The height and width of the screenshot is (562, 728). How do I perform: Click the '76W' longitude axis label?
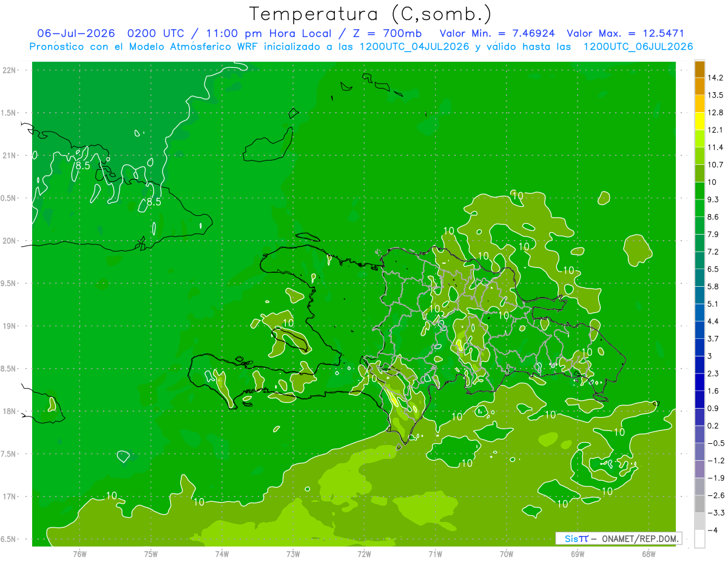click(x=79, y=554)
